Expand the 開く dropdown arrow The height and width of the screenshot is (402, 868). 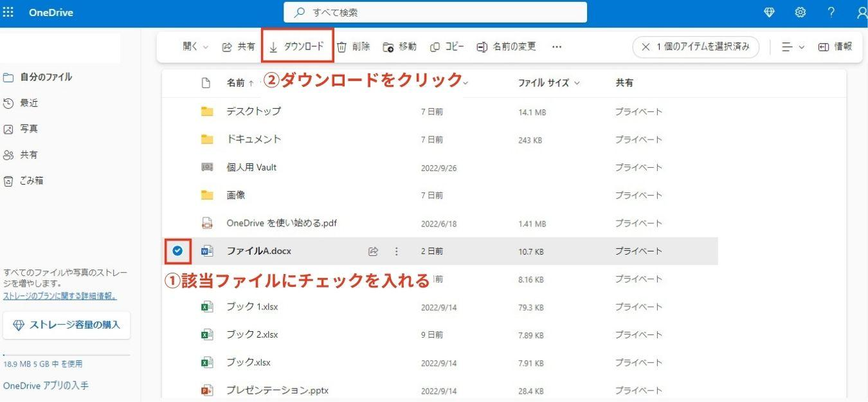(205, 46)
